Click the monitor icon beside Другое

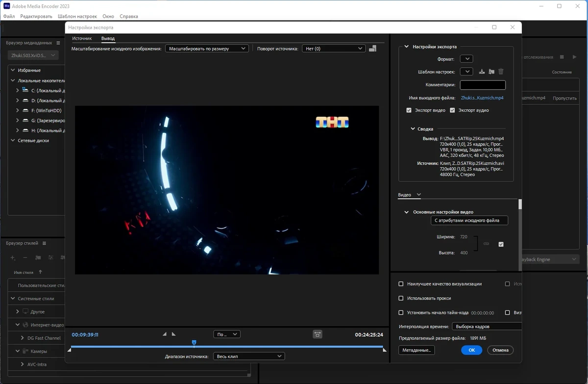(x=25, y=311)
